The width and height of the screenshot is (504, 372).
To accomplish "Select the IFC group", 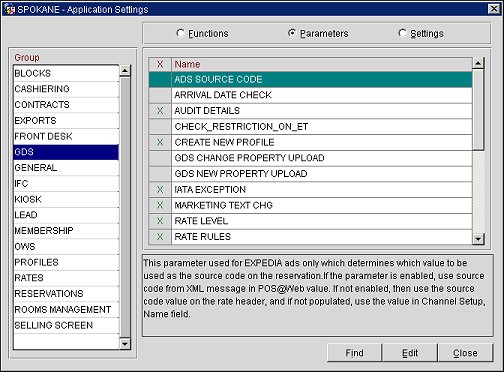I will click(x=66, y=184).
